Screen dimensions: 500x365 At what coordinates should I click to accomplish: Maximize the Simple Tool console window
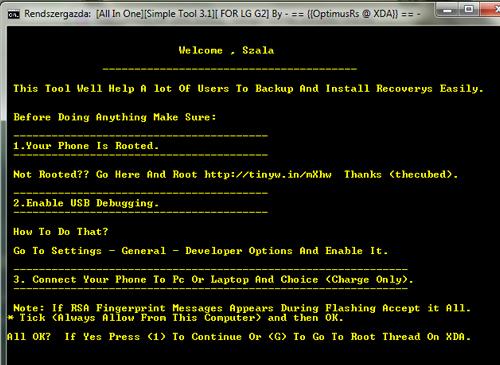point(469,10)
